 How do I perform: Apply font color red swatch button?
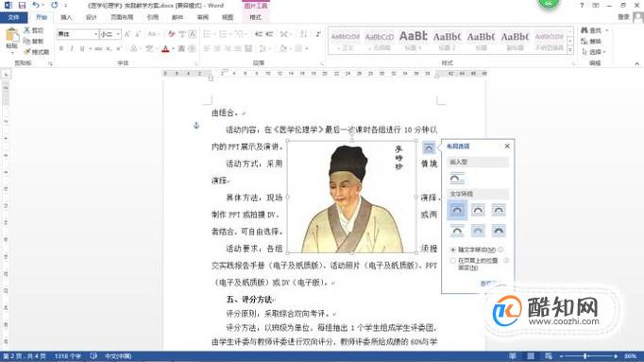[x=165, y=49]
